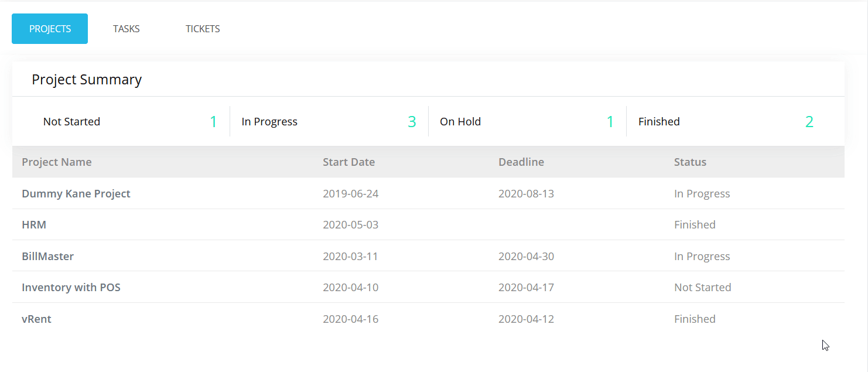The width and height of the screenshot is (868, 372).
Task: Click BillMaster's deadline 2020-04-30
Action: pyautogui.click(x=526, y=257)
